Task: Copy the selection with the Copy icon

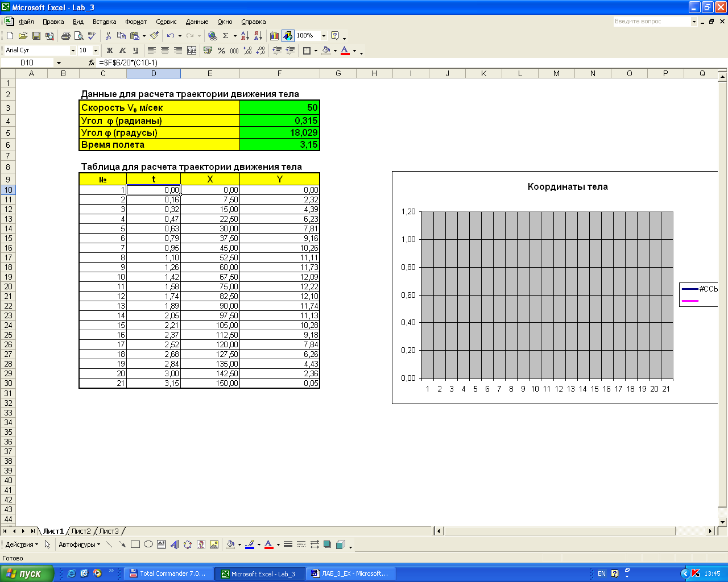Action: (x=121, y=36)
